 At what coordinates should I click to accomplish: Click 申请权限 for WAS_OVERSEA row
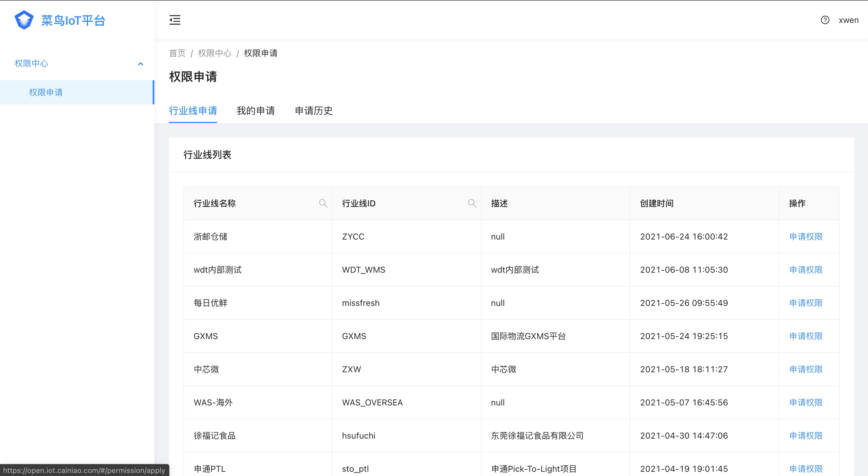click(x=806, y=402)
